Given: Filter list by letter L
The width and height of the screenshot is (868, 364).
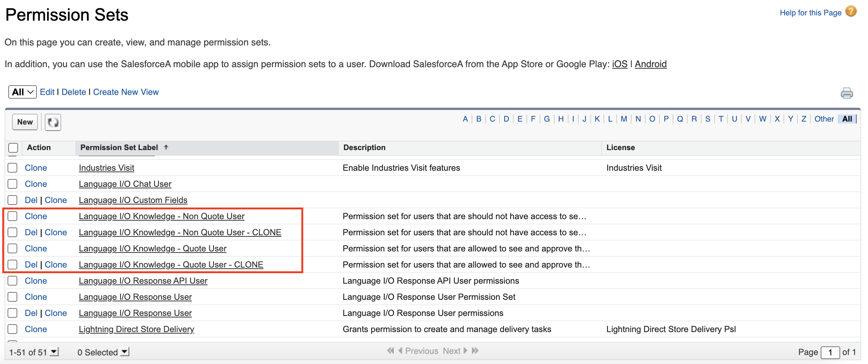Looking at the screenshot, I should [x=610, y=119].
